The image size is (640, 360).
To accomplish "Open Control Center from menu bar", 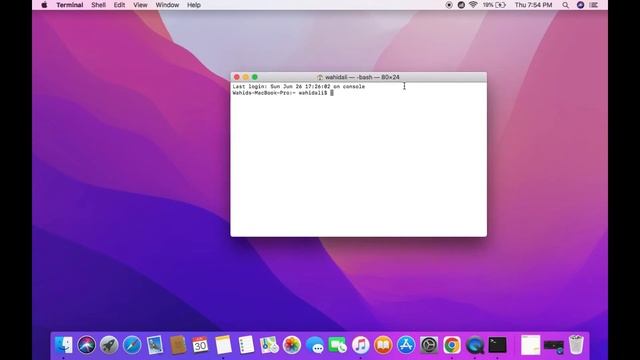I will click(594, 5).
